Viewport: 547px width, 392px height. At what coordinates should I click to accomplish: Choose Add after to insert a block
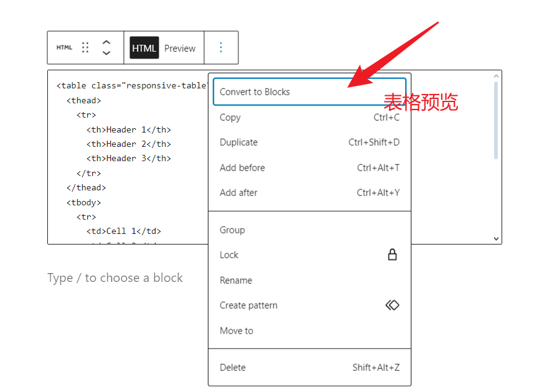pyautogui.click(x=238, y=192)
